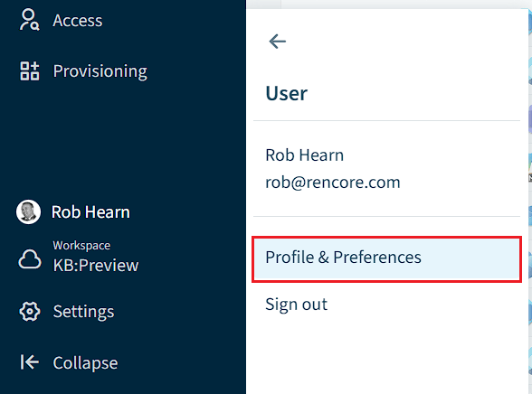
Task: Open the Settings label in sidebar
Action: [x=83, y=312]
